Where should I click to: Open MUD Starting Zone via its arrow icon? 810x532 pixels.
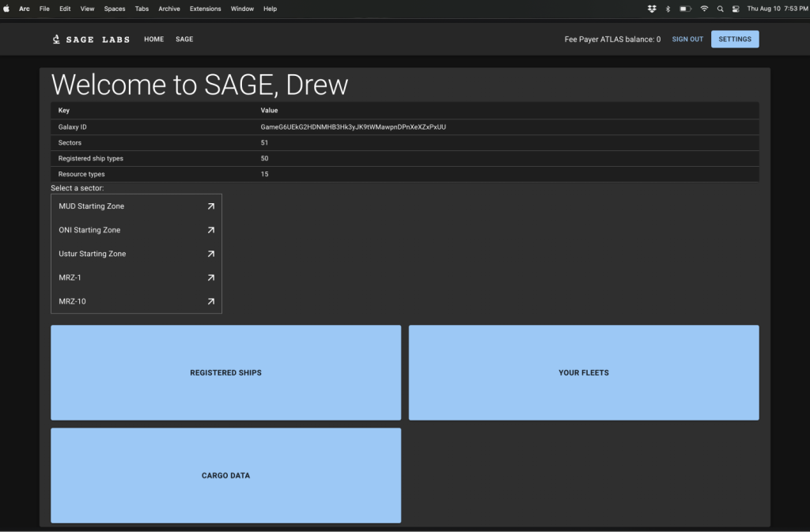(210, 206)
